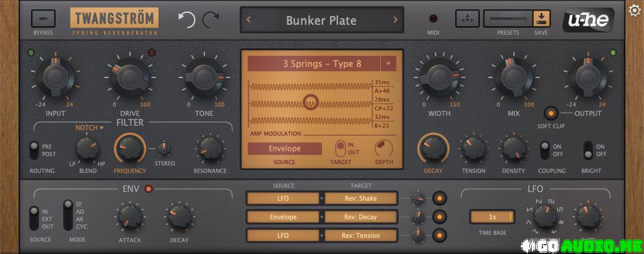The width and height of the screenshot is (644, 254).
Task: Click the filter Blend knob
Action: point(87,148)
